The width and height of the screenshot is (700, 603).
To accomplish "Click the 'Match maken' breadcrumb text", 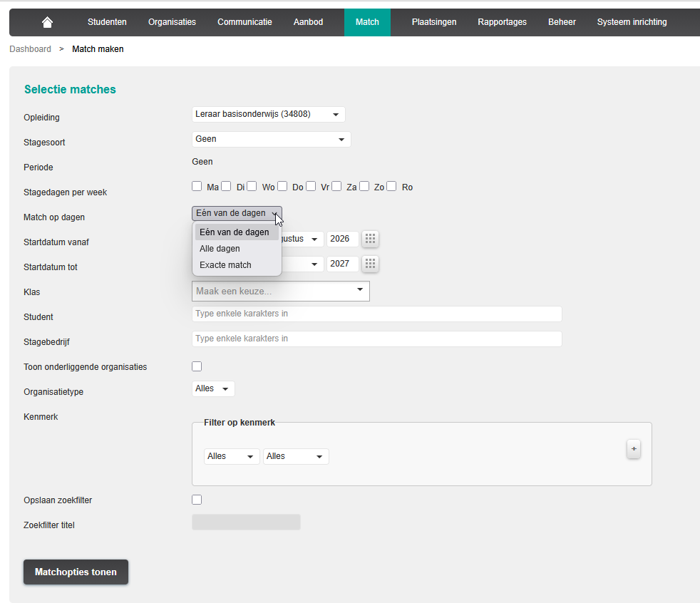I will (x=98, y=49).
